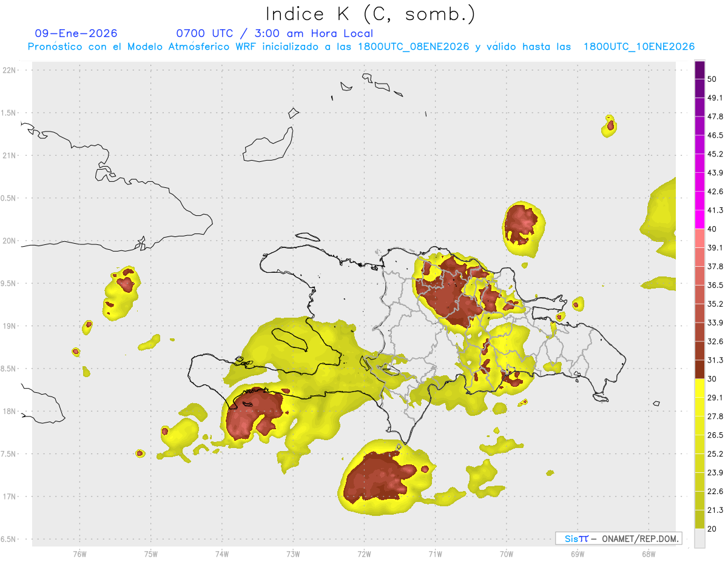Click the colorbar value '27.8'
This screenshot has height=562, width=728.
[715, 416]
